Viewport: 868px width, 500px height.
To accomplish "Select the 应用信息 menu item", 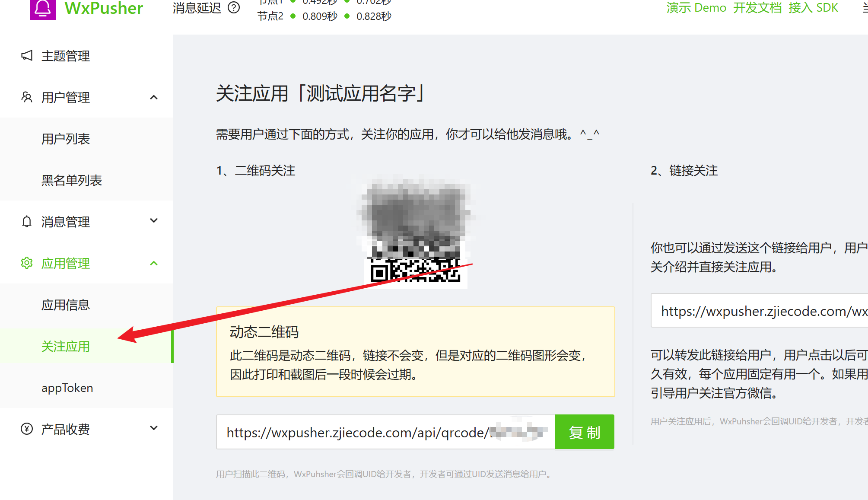I will (x=66, y=305).
